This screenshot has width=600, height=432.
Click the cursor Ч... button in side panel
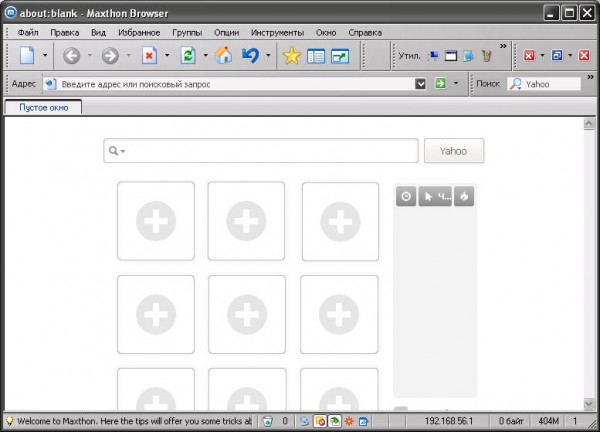tap(435, 196)
